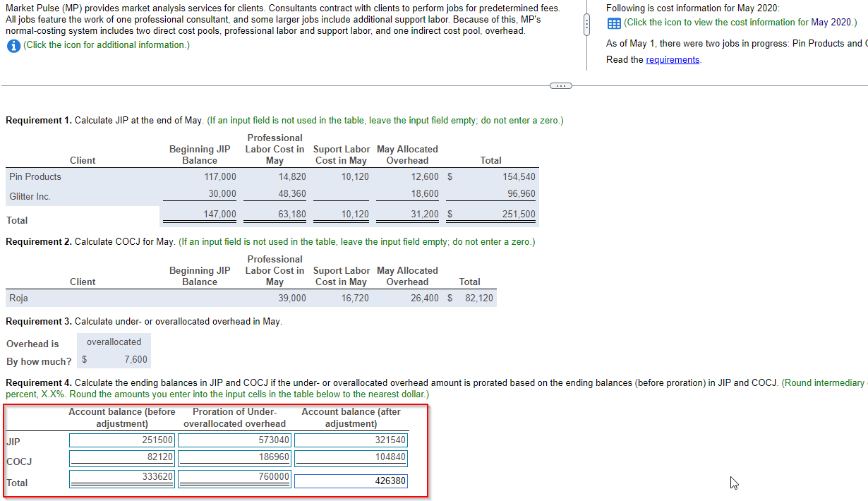Click the green requirements hyperlink text

(x=673, y=59)
